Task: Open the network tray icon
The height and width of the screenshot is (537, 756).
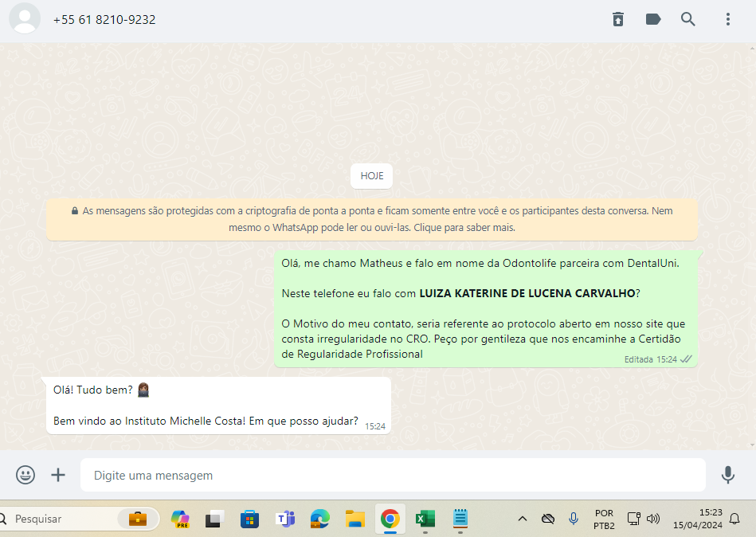Action: (633, 519)
